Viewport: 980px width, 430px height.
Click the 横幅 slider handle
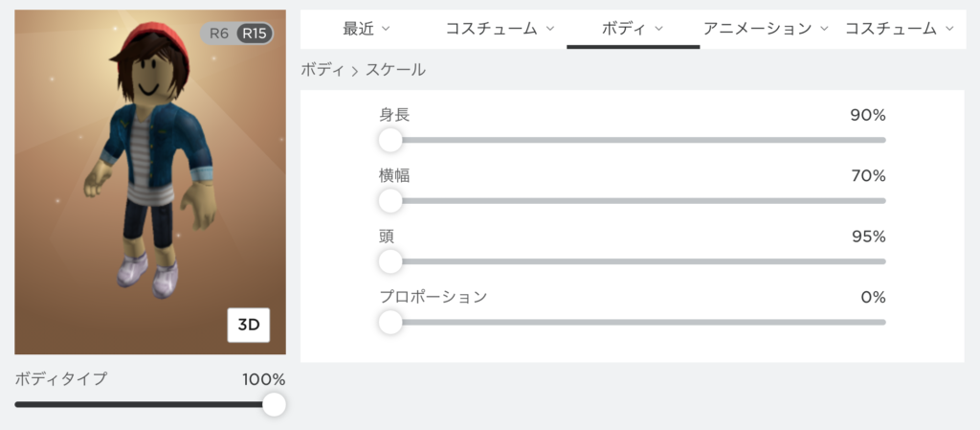pos(390,200)
